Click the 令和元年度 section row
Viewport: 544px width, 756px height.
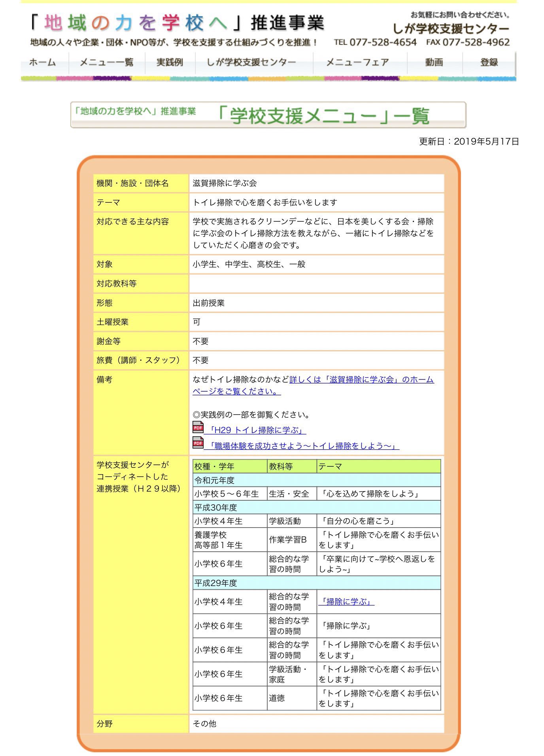tap(317, 480)
